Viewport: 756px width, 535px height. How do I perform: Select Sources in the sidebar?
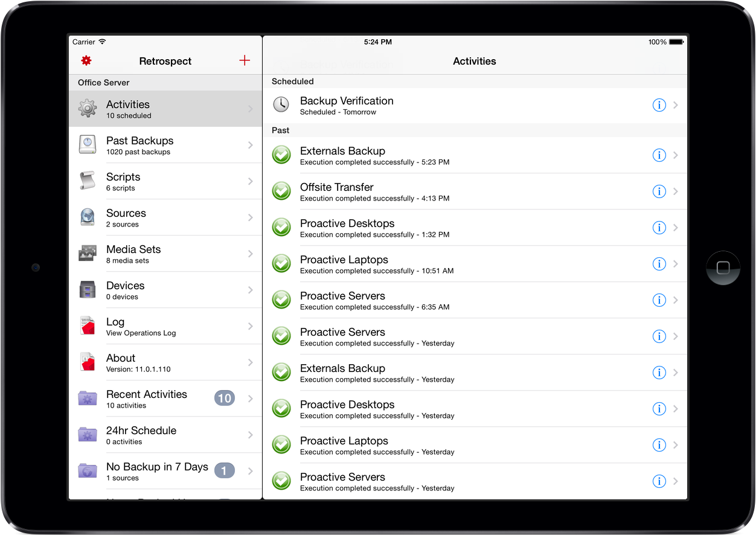click(x=165, y=217)
